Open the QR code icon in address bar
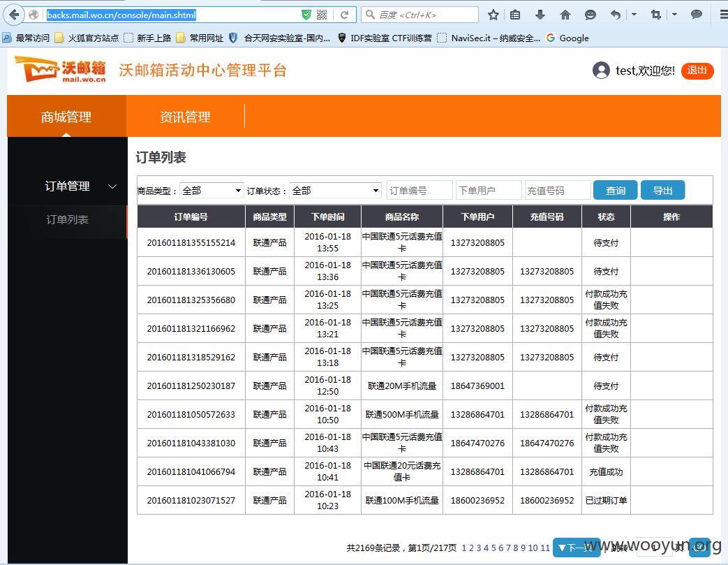The image size is (728, 565). click(322, 15)
